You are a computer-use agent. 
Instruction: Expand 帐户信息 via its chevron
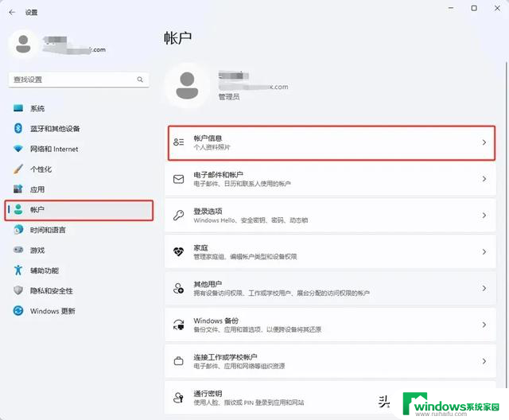pyautogui.click(x=484, y=142)
